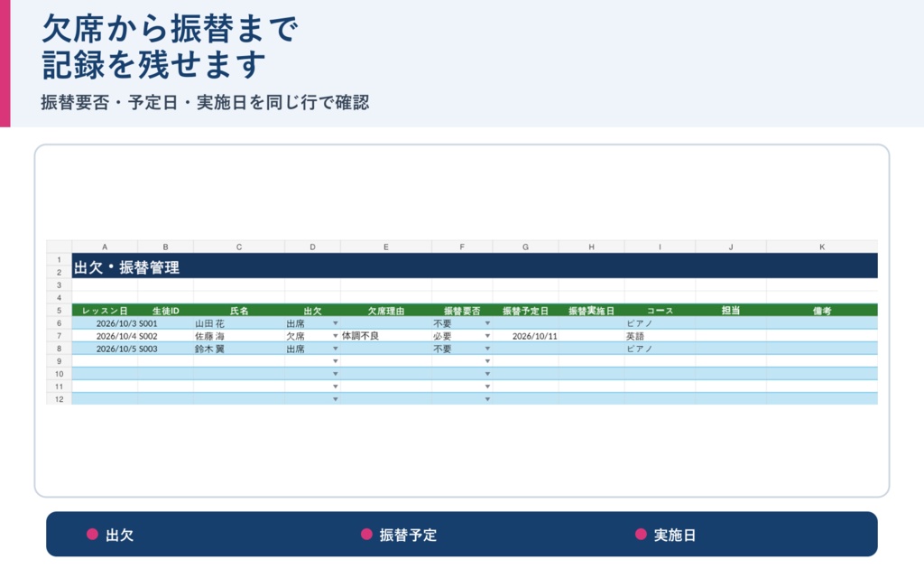Click the 出欠・振替管理 title cell
Image resolution: width=924 pixels, height=578 pixels.
pyautogui.click(x=475, y=266)
